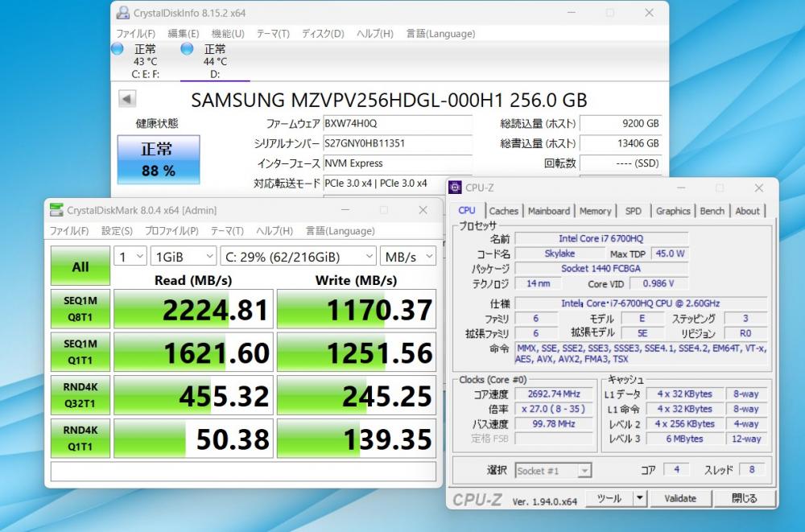Viewport: 805px width, 532px height.
Task: Click the core speed value 2692.74 MHz
Action: click(x=554, y=394)
